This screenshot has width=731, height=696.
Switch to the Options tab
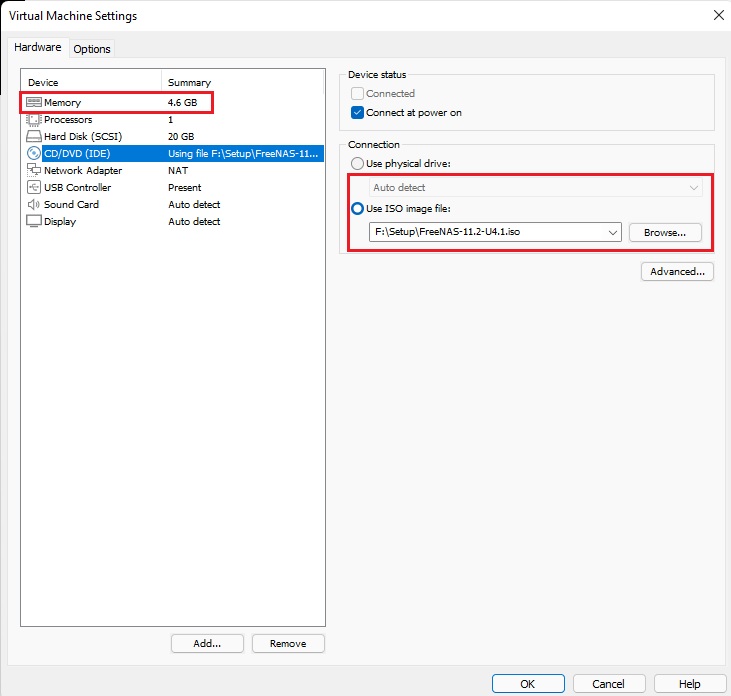[x=92, y=49]
